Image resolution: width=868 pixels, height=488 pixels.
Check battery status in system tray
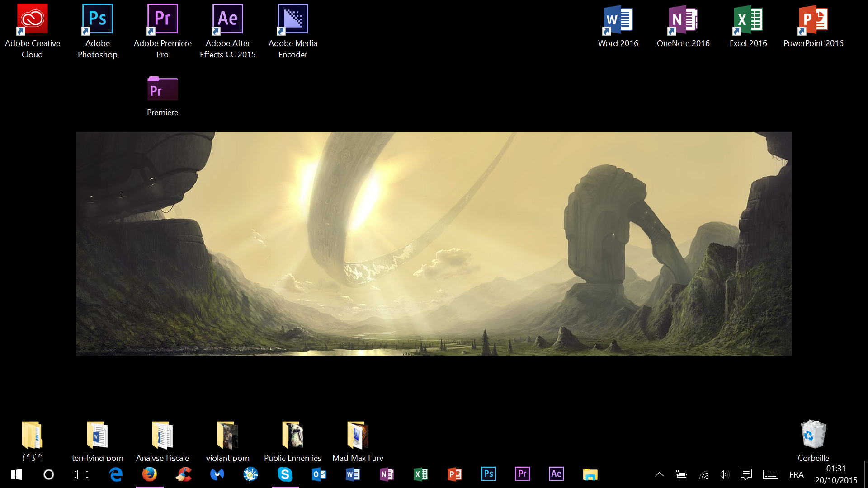681,474
